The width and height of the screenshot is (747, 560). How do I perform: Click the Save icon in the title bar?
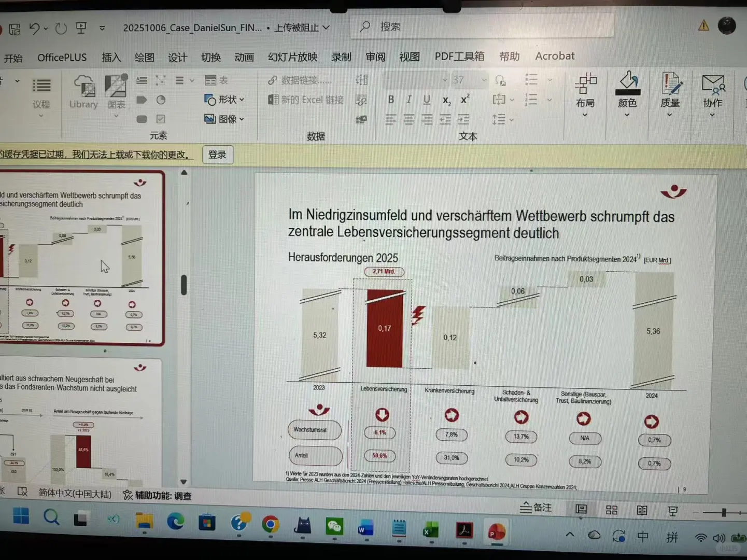tap(15, 29)
